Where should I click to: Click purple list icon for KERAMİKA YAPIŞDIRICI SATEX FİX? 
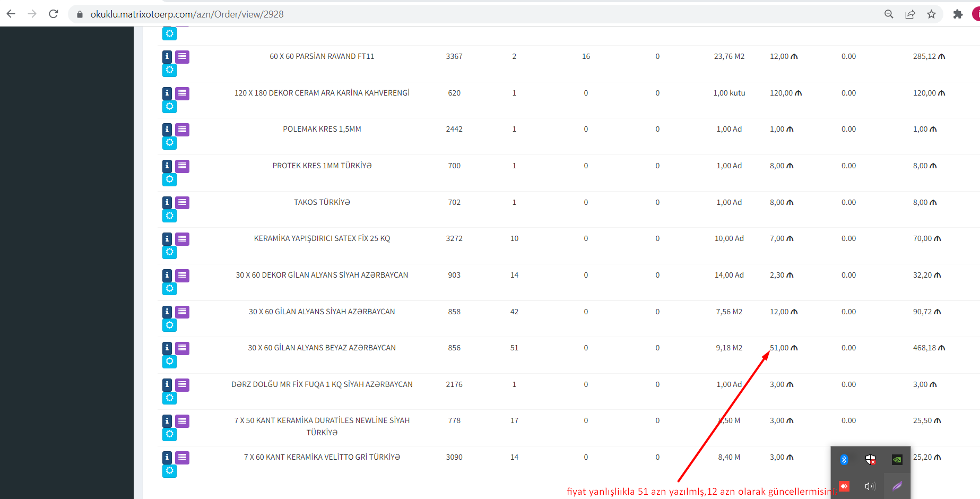click(x=182, y=239)
